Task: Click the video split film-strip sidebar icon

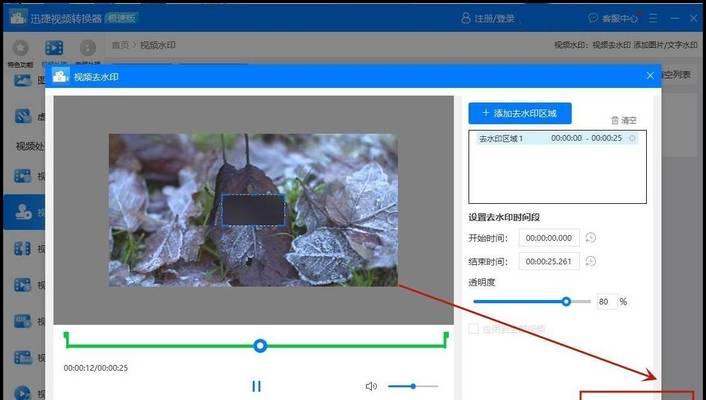Action: click(23, 248)
